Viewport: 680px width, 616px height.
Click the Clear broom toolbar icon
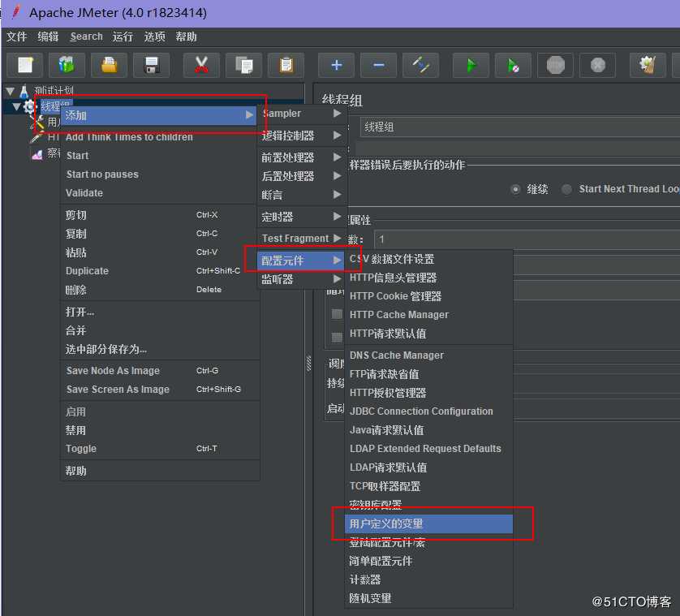tap(648, 66)
